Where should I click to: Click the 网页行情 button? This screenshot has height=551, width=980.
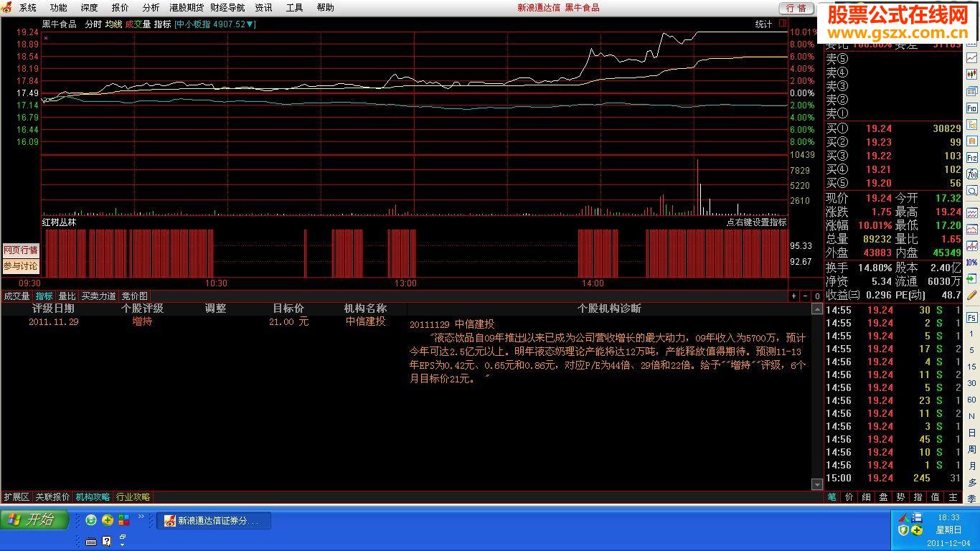[20, 250]
